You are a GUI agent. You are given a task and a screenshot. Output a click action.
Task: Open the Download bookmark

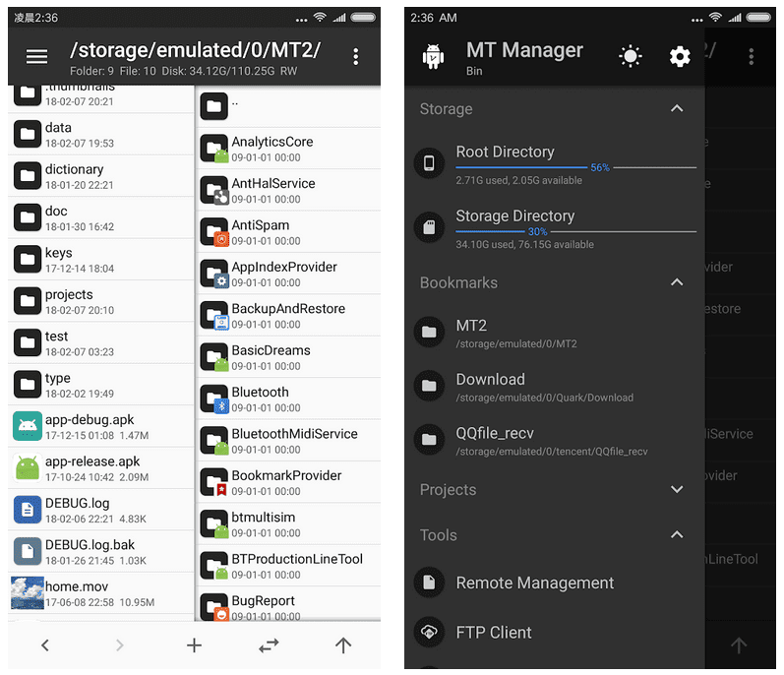pyautogui.click(x=555, y=387)
